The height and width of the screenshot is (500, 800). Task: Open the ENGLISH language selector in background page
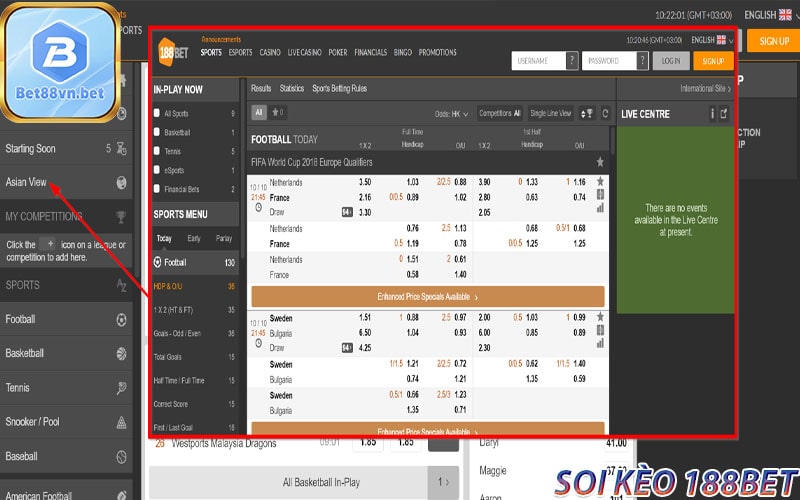pyautogui.click(x=771, y=15)
